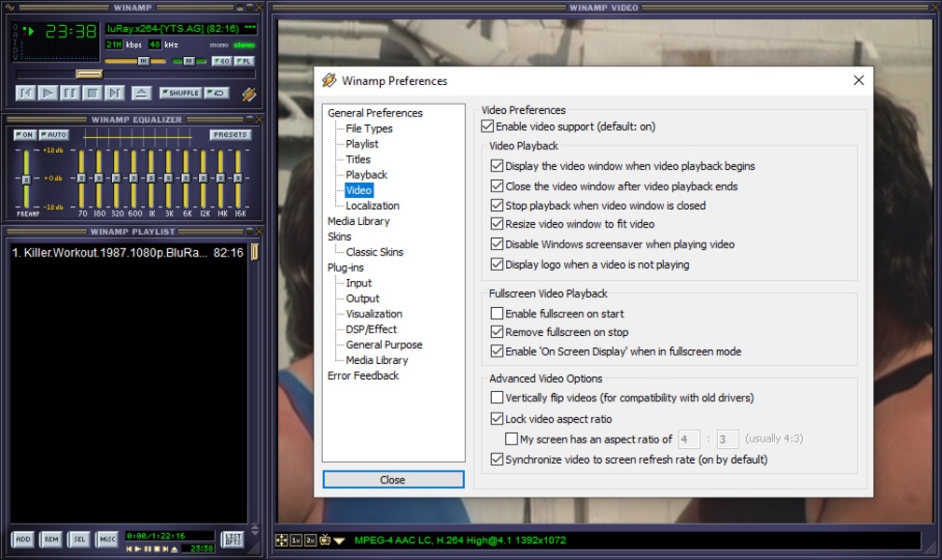
Task: Enable fullscreen on start checkbox
Action: (x=497, y=314)
